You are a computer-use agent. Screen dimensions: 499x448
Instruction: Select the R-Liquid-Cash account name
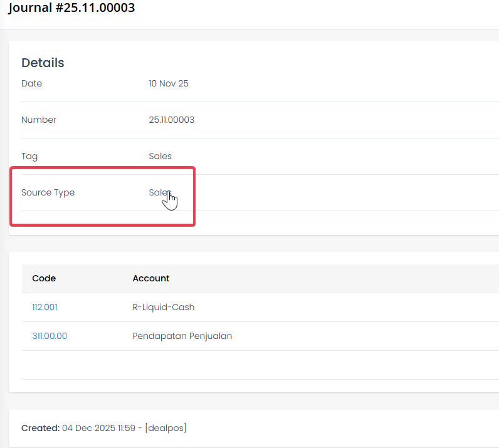(x=164, y=307)
